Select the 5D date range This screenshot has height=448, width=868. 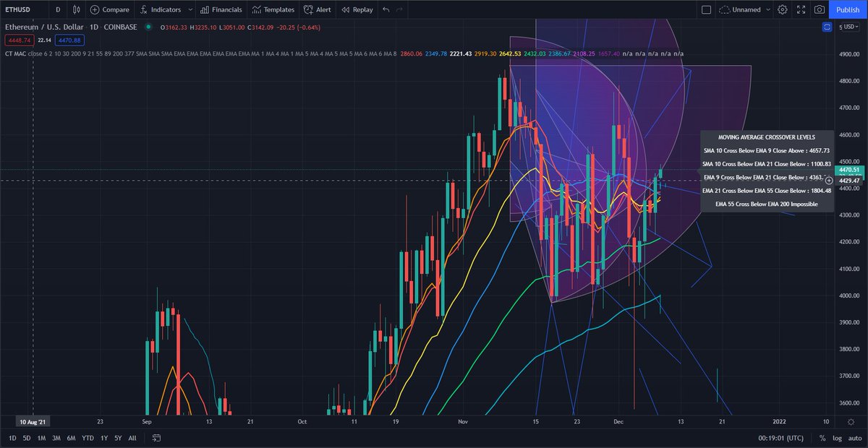coord(27,438)
